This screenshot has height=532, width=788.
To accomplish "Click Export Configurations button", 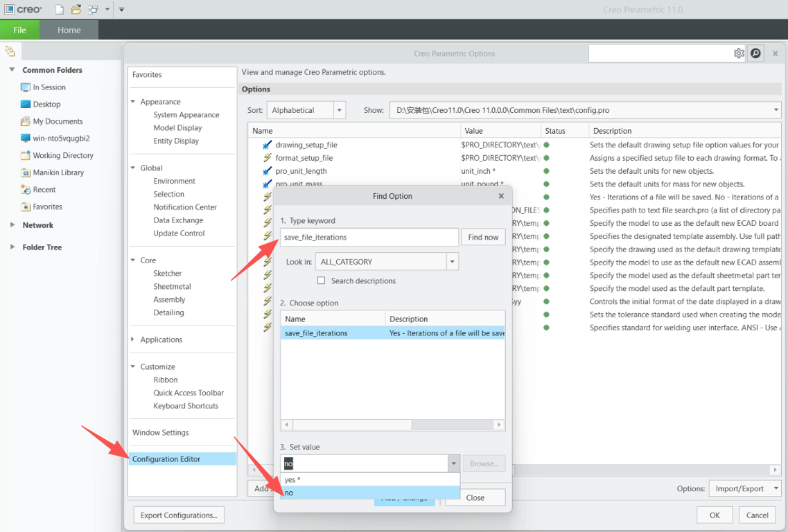I will pos(179,515).
